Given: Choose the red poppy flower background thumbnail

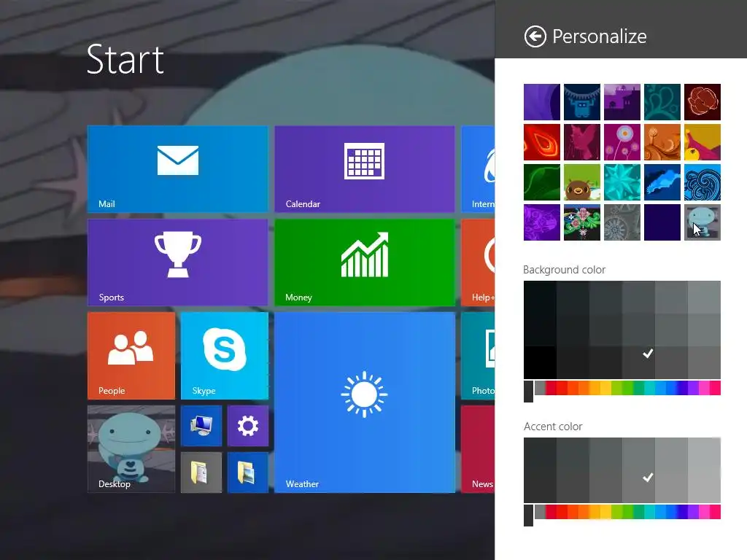Looking at the screenshot, I should click(x=703, y=102).
